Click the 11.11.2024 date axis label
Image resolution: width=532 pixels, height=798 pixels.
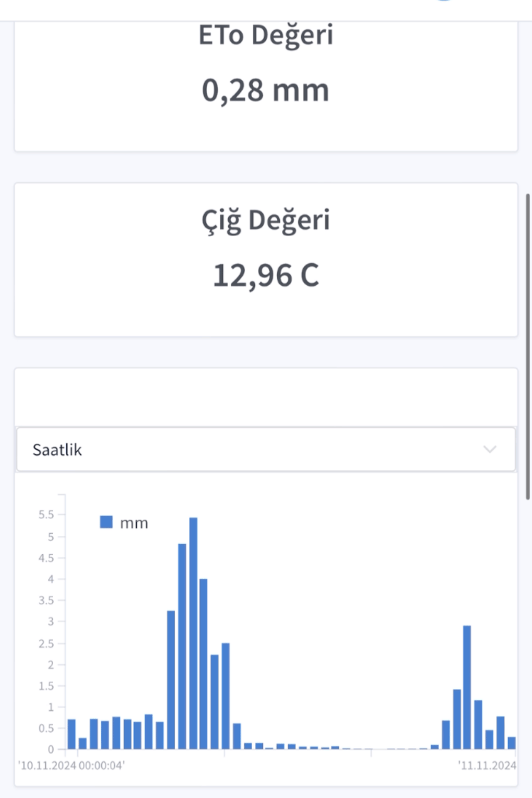(487, 766)
